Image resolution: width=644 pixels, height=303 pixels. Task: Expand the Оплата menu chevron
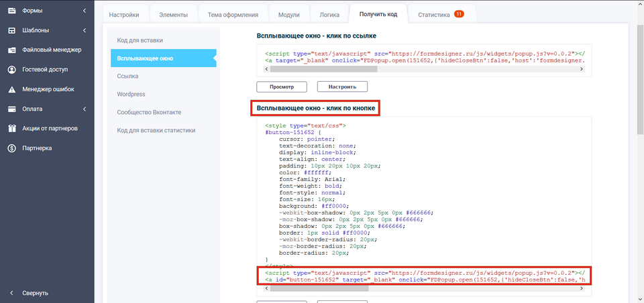pos(84,109)
